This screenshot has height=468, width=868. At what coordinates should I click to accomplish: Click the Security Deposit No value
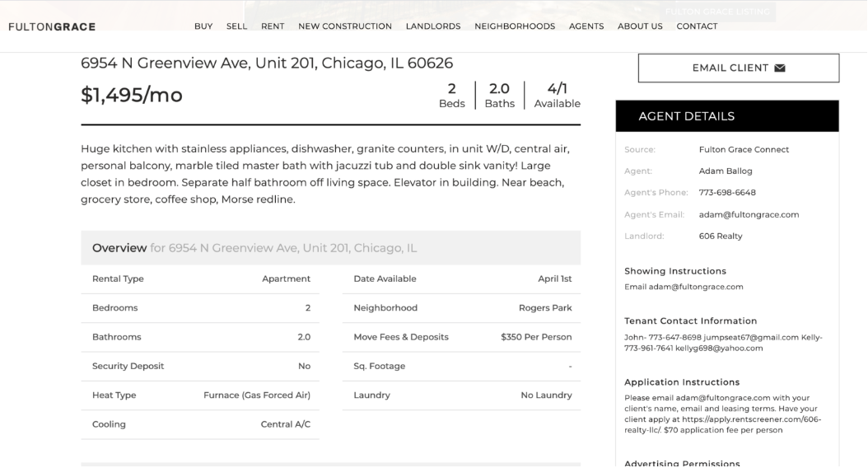tap(304, 366)
